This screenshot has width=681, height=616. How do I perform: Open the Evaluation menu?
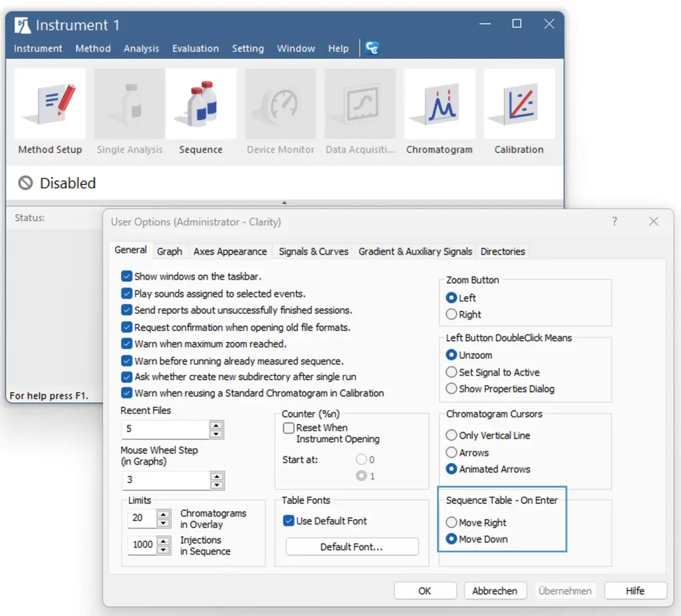196,49
